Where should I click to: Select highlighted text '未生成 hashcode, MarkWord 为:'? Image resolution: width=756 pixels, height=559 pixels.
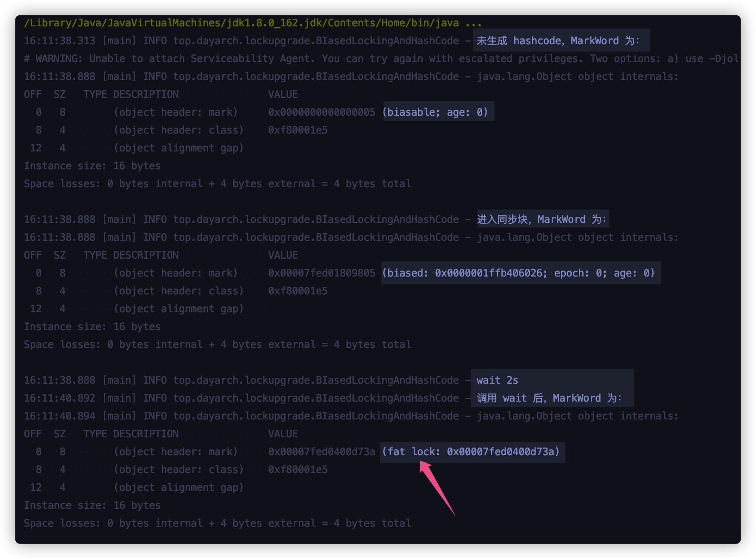pos(558,41)
